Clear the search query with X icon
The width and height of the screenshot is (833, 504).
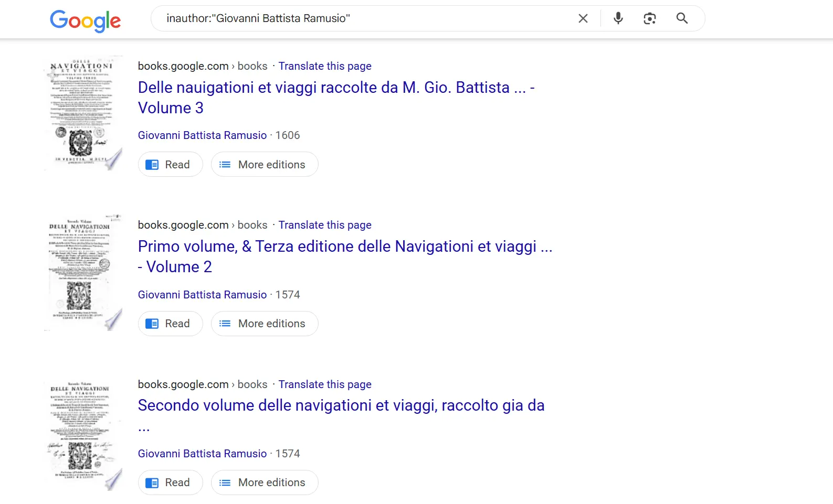click(x=583, y=18)
